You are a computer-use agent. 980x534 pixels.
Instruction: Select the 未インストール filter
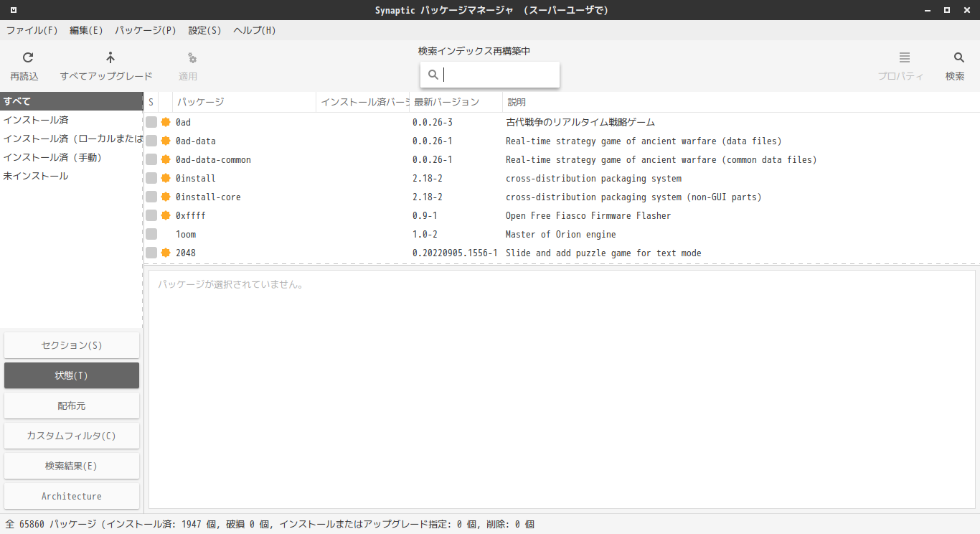click(72, 176)
